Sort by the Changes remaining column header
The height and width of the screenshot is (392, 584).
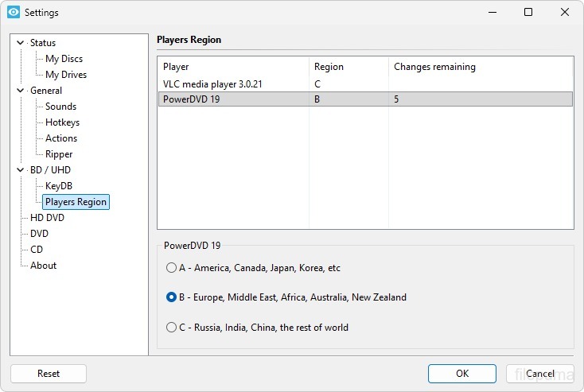pos(434,67)
